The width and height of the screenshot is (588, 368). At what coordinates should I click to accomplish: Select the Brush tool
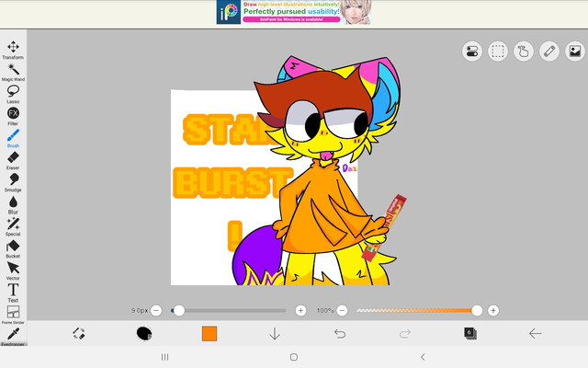click(13, 139)
